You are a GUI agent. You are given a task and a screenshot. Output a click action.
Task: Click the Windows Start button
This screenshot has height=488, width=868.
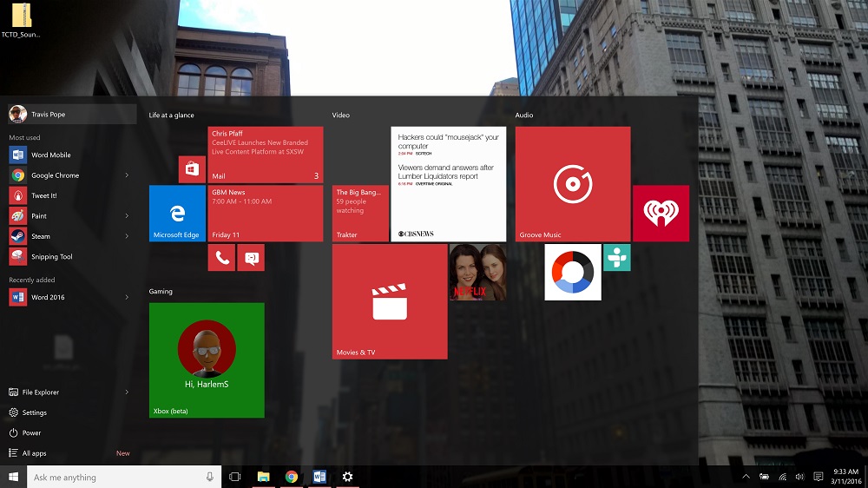pos(13,477)
